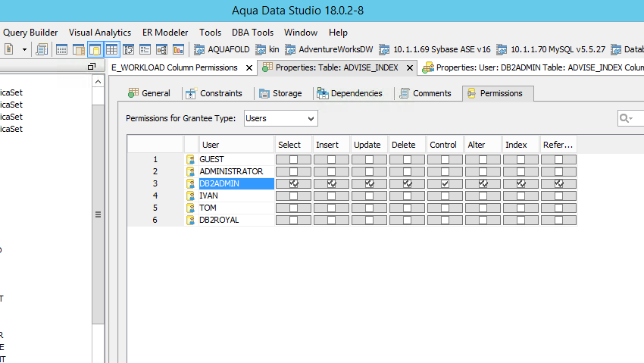Restore the left sidebar panel via restore icon
The image size is (644, 363).
point(92,67)
